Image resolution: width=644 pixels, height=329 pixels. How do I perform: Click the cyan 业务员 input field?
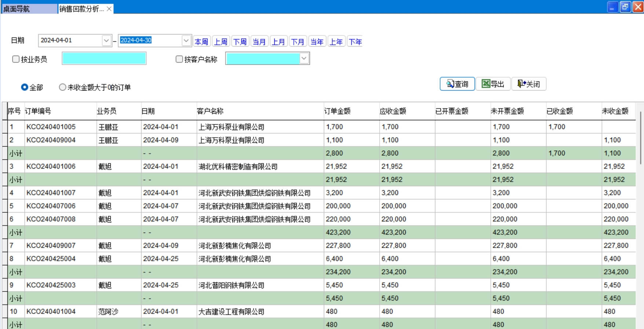[104, 59]
